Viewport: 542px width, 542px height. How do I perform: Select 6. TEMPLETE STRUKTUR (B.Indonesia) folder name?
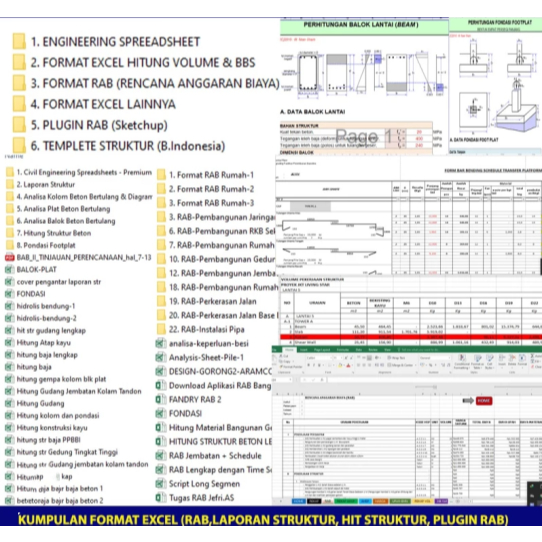[x=128, y=146]
